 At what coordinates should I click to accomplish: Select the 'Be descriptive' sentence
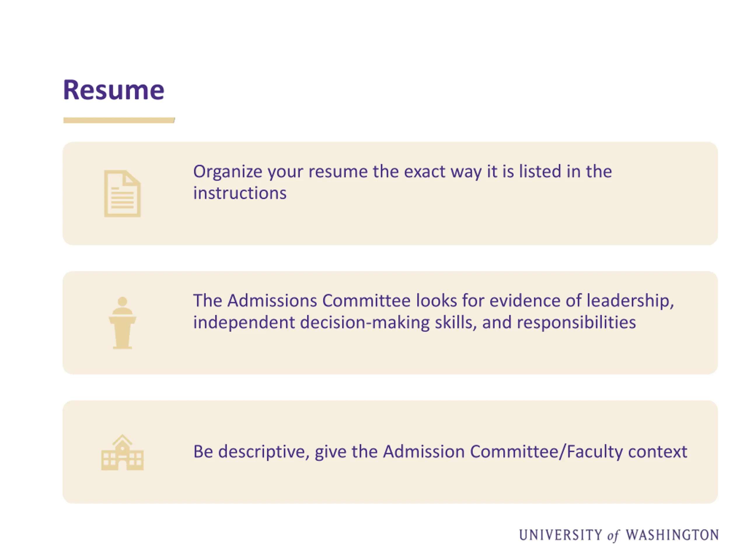tap(440, 452)
